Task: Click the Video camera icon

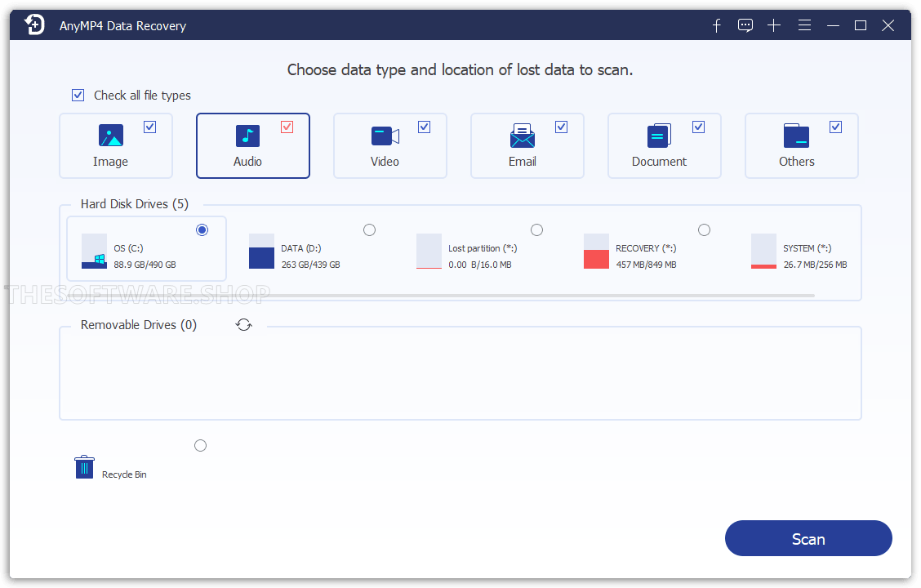Action: coord(385,136)
